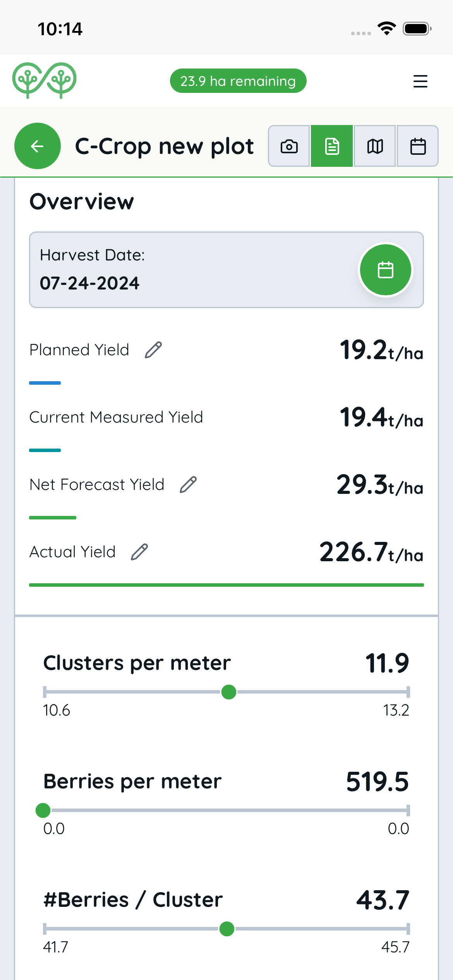Tap the 226.7 t/ha Actual Yield value

(x=371, y=552)
